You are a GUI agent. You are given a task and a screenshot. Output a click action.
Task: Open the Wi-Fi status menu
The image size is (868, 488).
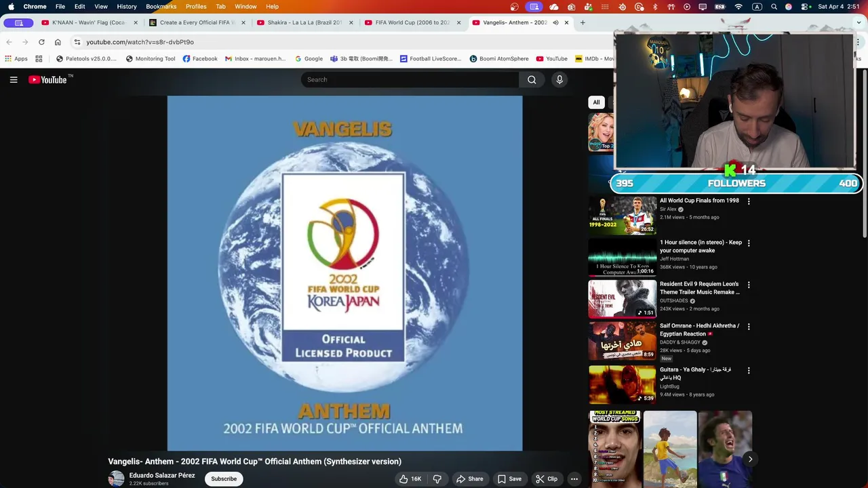pyautogui.click(x=738, y=7)
